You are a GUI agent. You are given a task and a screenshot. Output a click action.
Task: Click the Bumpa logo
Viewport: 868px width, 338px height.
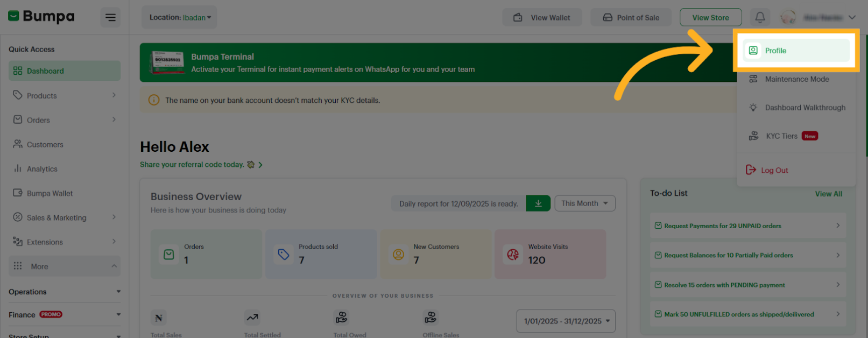pos(41,17)
